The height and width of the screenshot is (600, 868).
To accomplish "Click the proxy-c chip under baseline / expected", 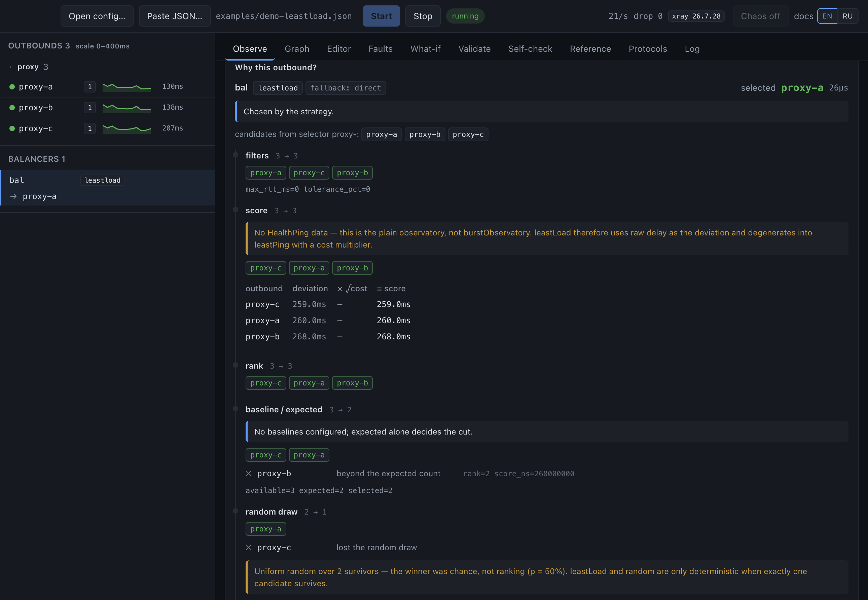I will (x=266, y=455).
